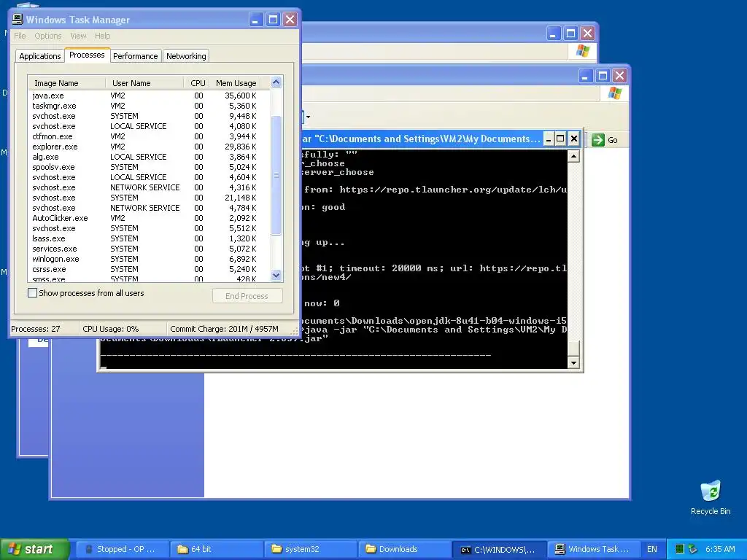
Task: Click the Windows flag logo in front Explorer window
Action: 614,93
